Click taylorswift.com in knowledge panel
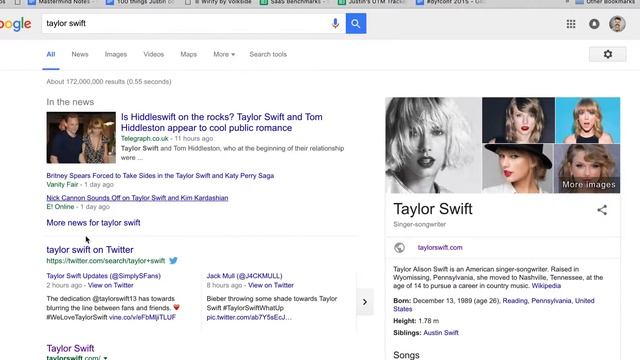Viewport: 640px width, 360px height. (440, 247)
